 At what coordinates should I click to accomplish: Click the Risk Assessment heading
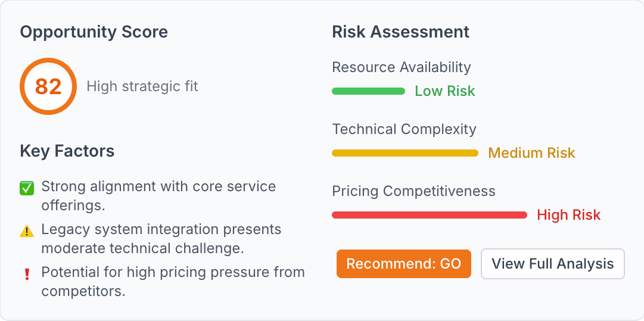[401, 32]
